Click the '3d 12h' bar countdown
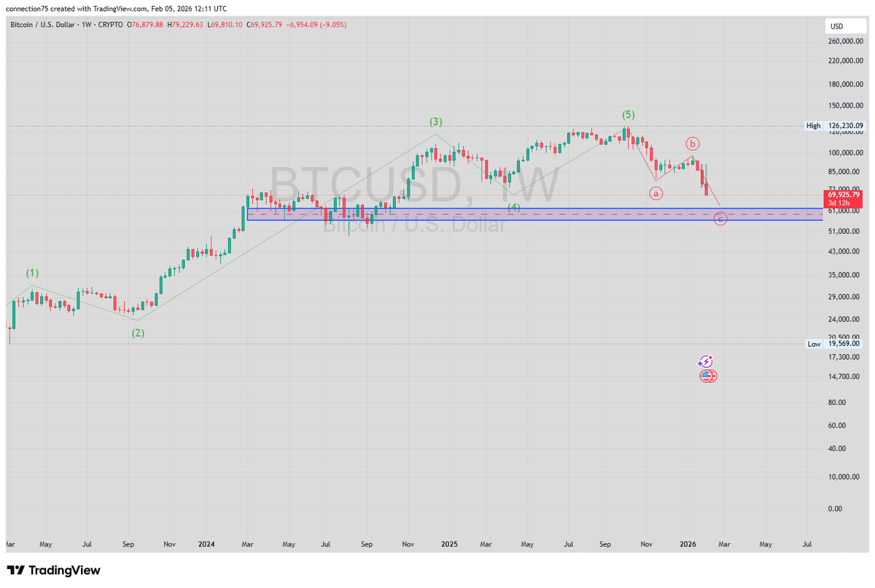Screen dimensions: 875x588 [838, 203]
